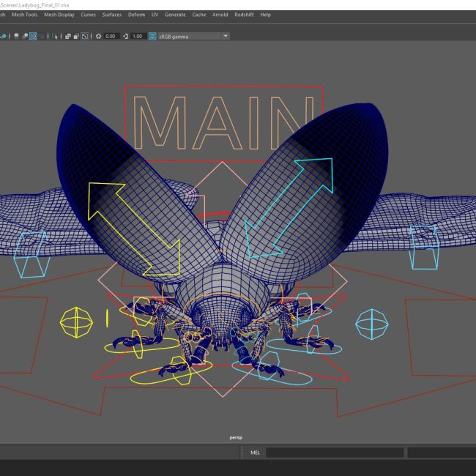476x476 pixels.
Task: Open the Generate menu
Action: click(175, 15)
